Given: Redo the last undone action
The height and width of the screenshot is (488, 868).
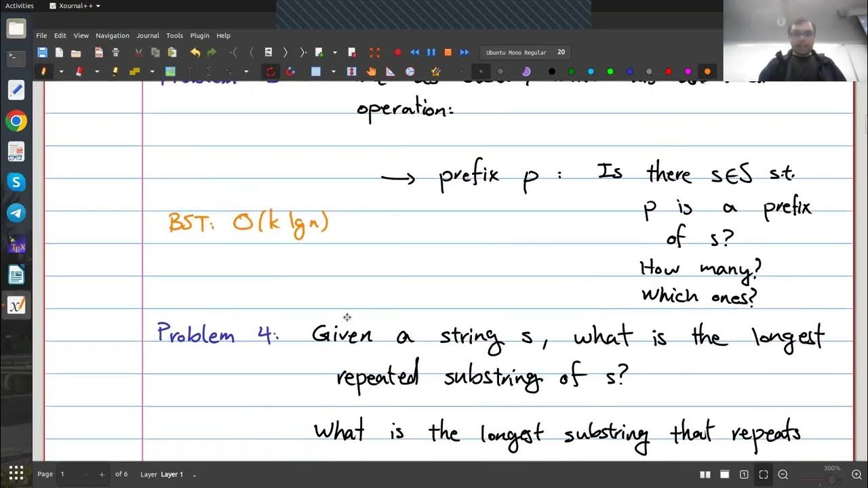Looking at the screenshot, I should (x=212, y=52).
